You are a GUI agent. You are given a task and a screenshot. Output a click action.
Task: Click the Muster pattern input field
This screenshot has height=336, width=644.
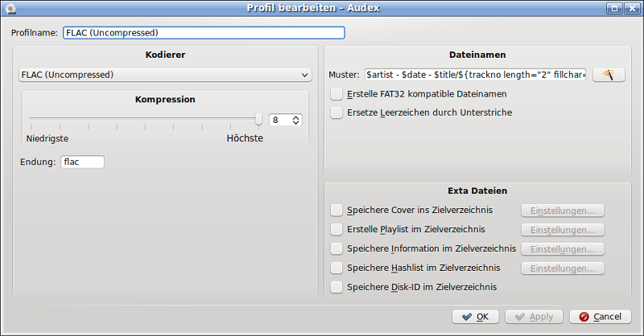[x=475, y=75]
